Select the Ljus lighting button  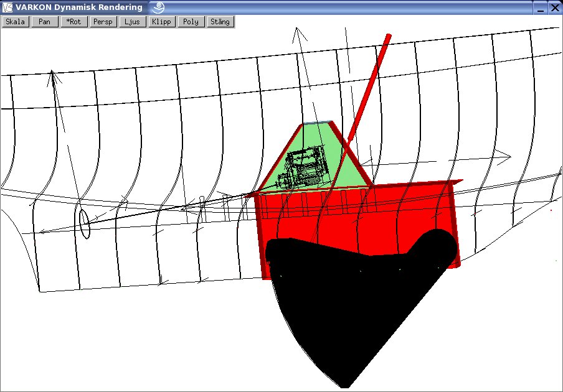click(132, 22)
